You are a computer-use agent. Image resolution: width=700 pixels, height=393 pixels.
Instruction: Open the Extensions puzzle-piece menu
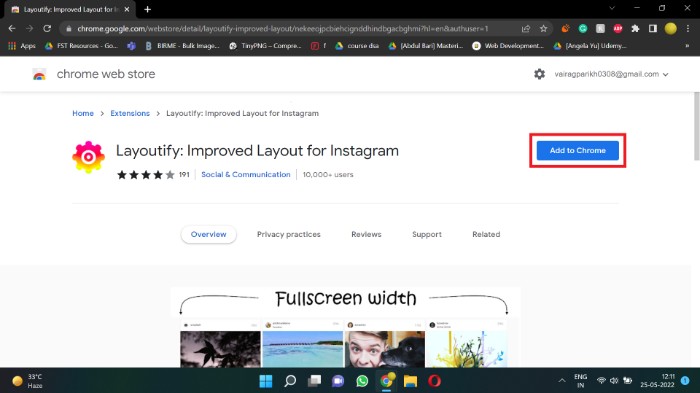(x=635, y=29)
